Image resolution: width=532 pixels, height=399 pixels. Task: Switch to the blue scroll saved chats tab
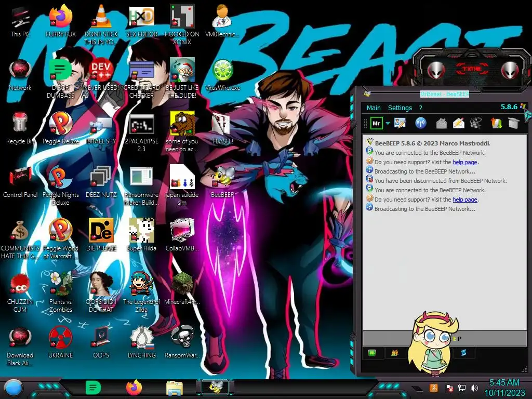coord(463,353)
